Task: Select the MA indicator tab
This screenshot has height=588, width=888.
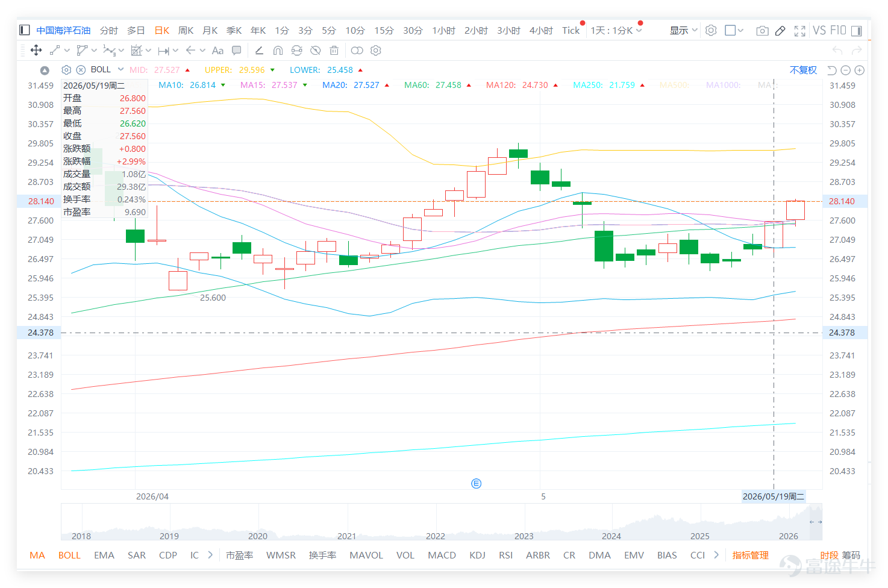Action: point(37,555)
